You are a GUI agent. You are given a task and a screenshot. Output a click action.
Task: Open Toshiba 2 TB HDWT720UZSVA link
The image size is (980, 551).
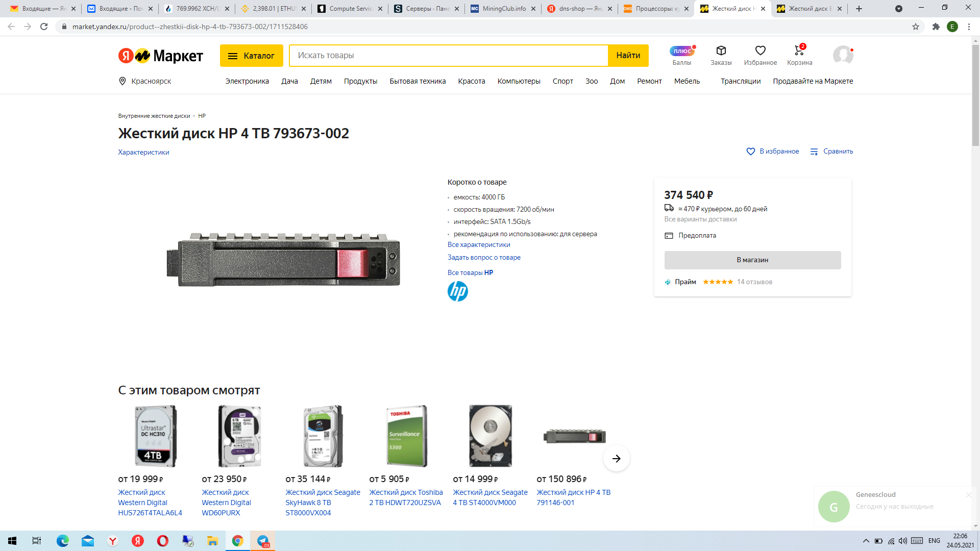pos(406,497)
